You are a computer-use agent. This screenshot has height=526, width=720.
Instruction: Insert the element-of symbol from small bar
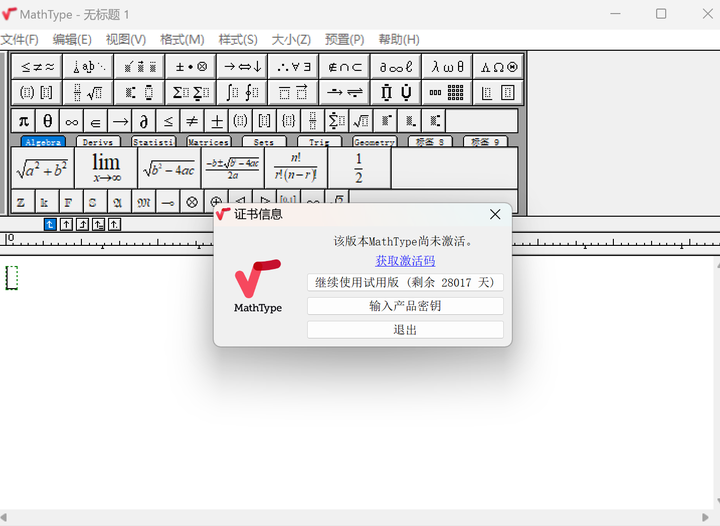96,121
